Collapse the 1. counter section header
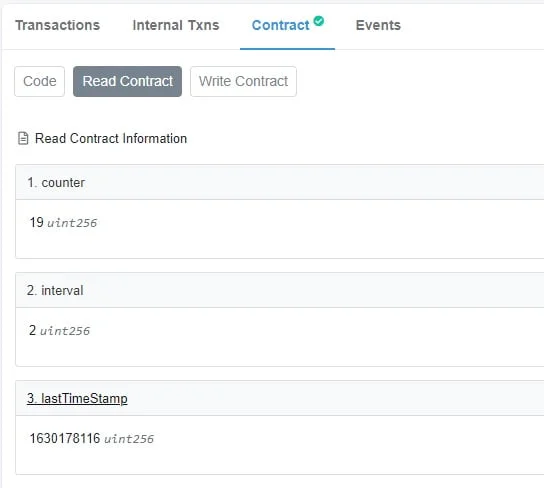 pos(280,182)
